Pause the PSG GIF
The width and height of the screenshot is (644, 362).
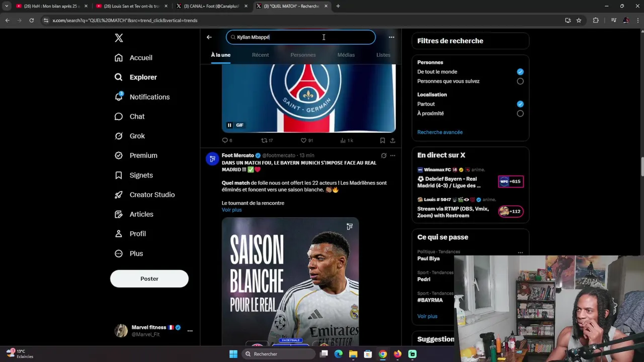(229, 125)
